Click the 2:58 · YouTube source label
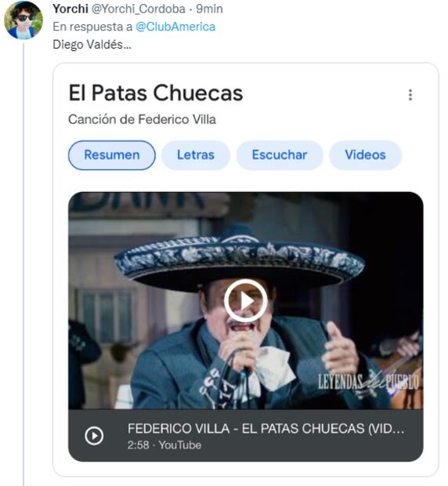 click(164, 445)
